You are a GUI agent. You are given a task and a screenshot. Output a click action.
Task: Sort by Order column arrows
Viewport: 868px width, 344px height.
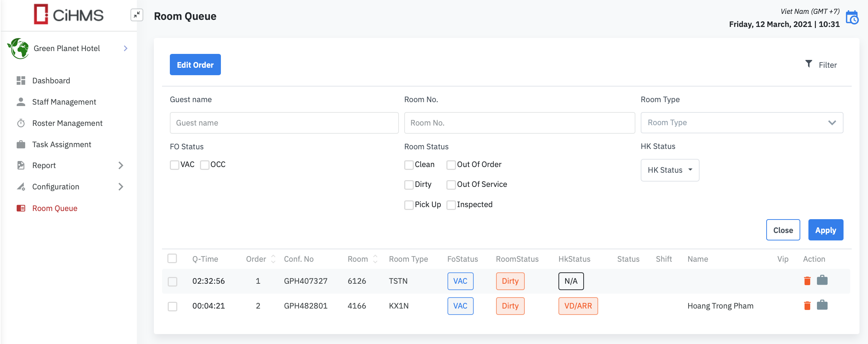coord(273,259)
